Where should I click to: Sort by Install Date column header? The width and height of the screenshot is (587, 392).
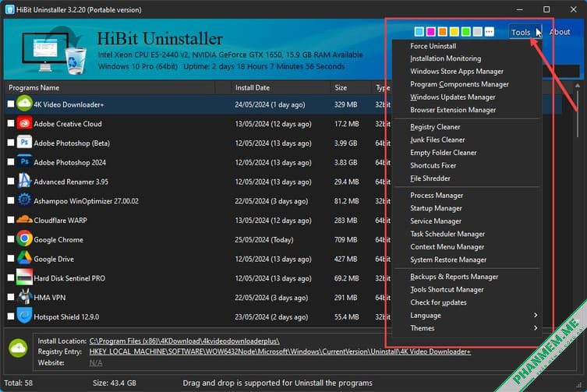281,87
